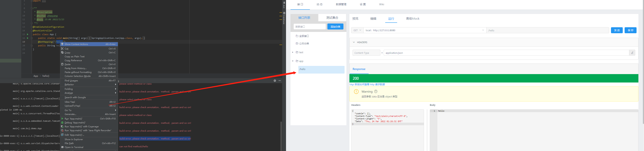
Task: Switch to the 数据管理 tab
Action: click(x=341, y=4)
